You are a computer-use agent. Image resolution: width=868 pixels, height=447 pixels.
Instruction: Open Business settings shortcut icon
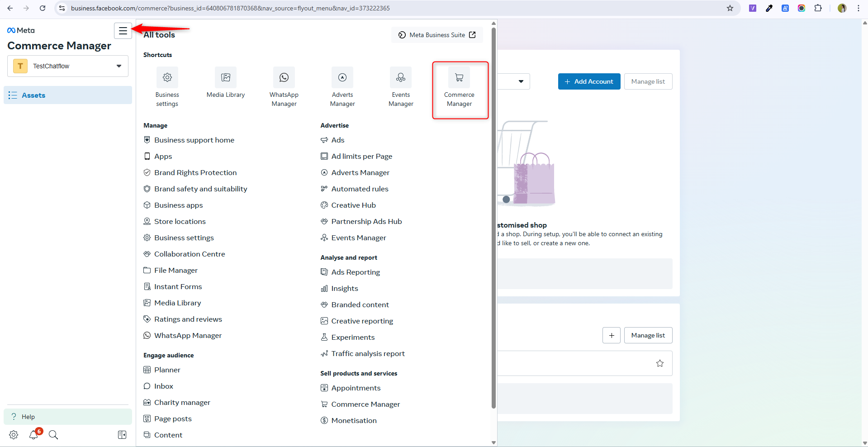167,77
